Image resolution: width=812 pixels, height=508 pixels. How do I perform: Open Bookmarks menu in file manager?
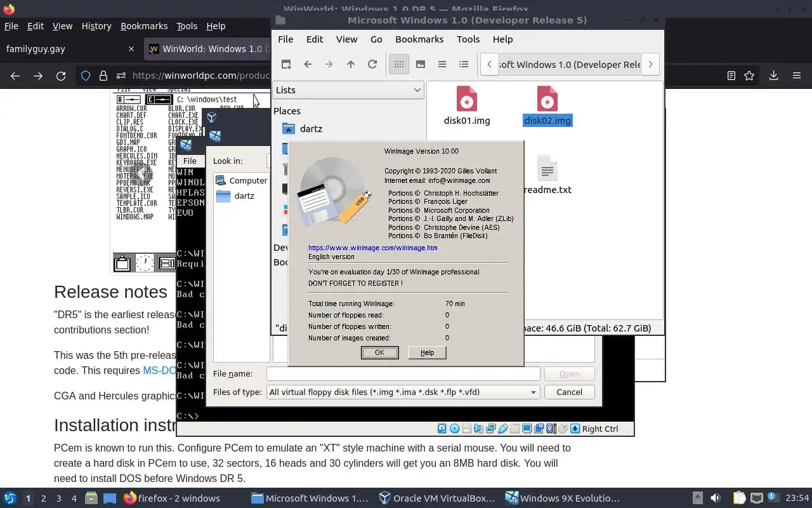419,39
